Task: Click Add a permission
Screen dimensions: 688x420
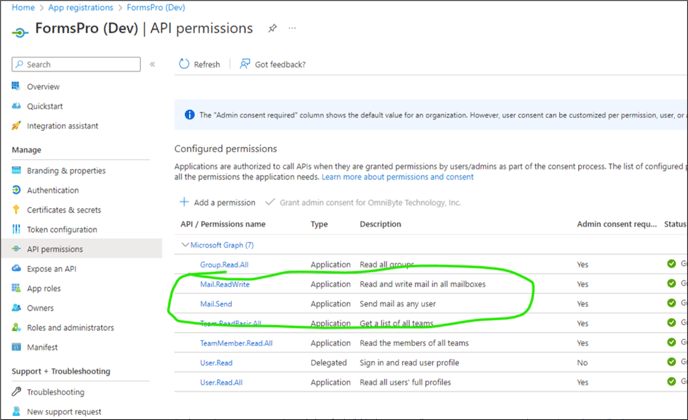Action: tap(218, 202)
